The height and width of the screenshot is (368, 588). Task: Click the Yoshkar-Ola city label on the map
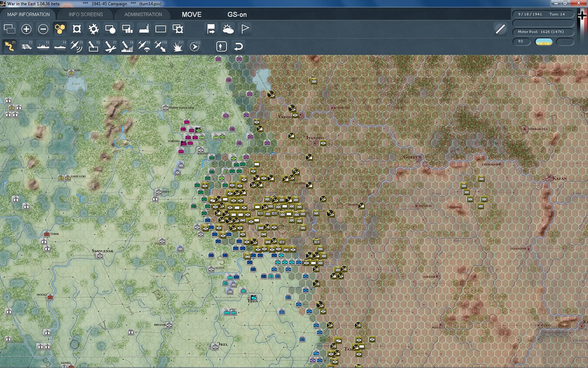pyautogui.click(x=538, y=129)
